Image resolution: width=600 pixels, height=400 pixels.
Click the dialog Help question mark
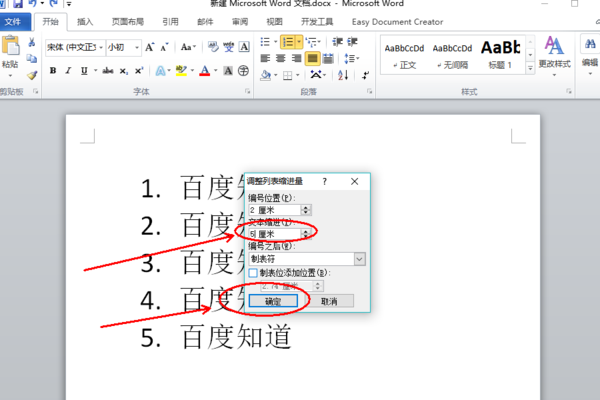(x=324, y=181)
